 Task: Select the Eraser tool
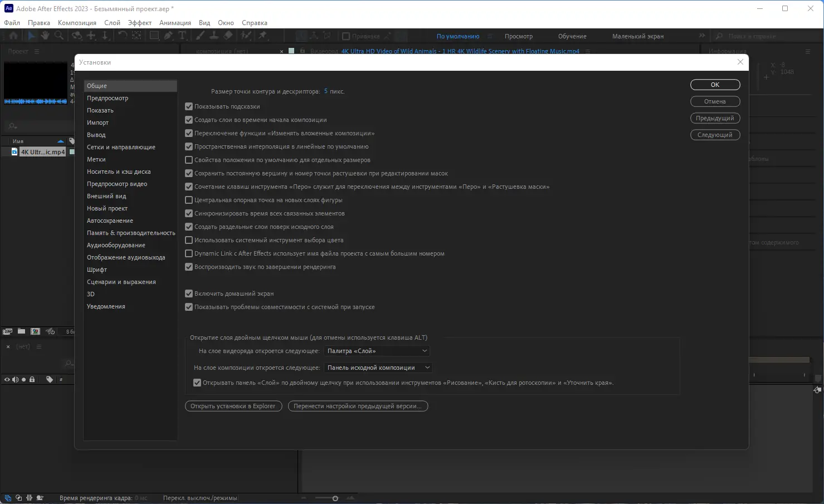[228, 36]
